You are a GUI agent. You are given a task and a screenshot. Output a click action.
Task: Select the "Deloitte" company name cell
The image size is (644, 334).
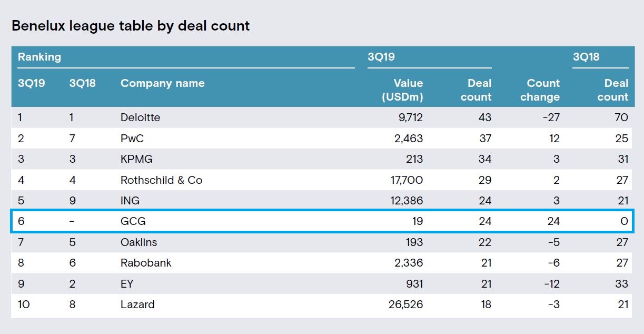point(140,117)
